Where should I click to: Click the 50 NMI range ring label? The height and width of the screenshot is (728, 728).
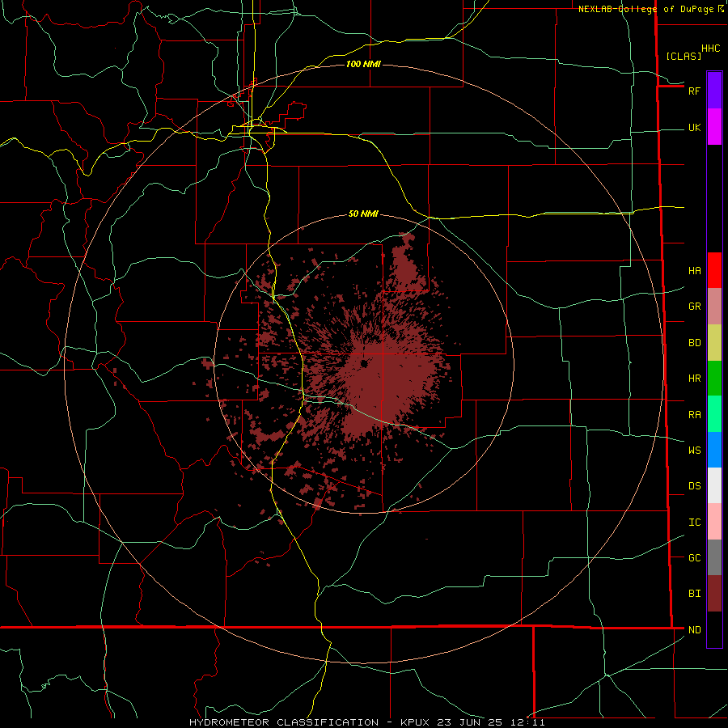[363, 214]
